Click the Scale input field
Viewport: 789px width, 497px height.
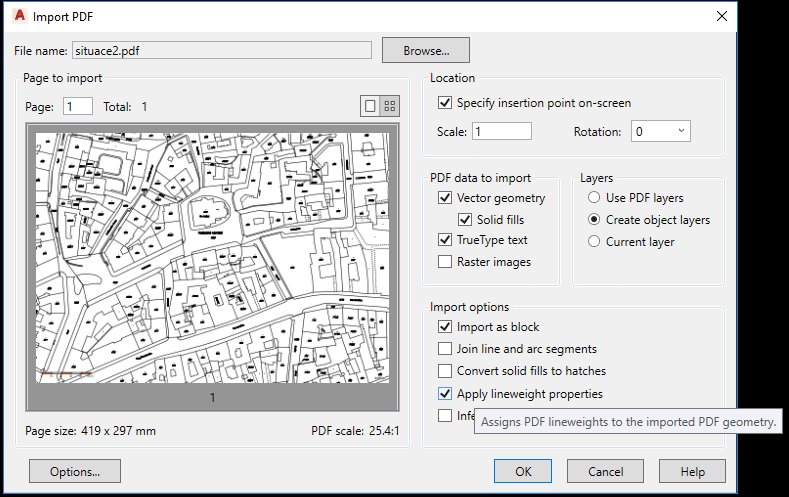tap(501, 131)
